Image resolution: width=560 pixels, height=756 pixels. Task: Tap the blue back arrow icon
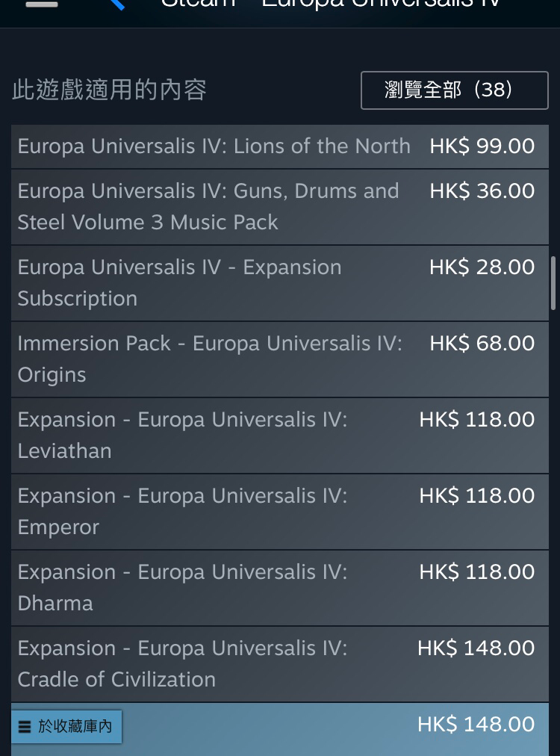pyautogui.click(x=117, y=4)
